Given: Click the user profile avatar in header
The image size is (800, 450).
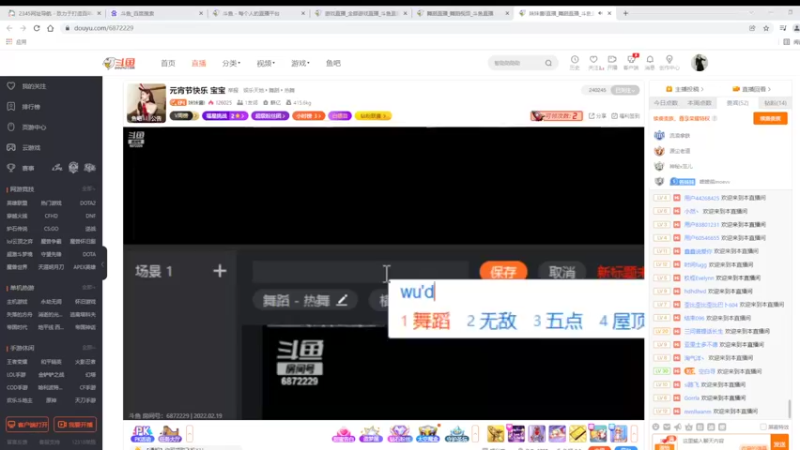Looking at the screenshot, I should 699,62.
